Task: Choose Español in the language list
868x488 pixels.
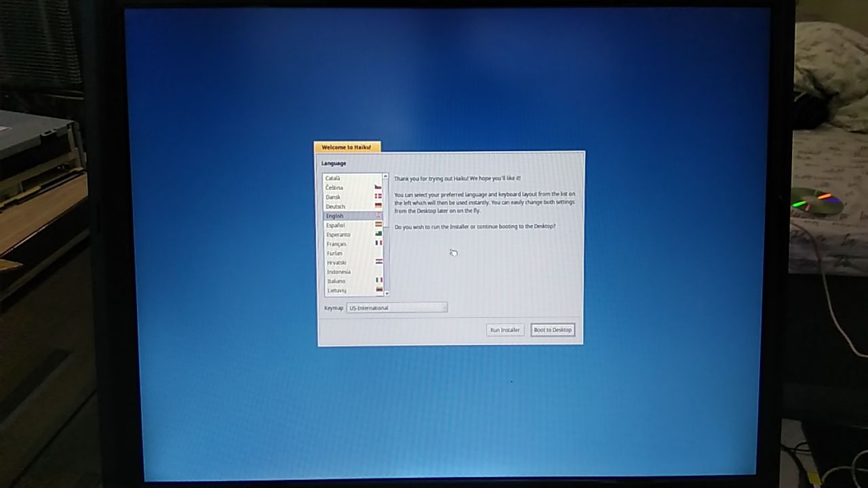Action: coord(353,225)
